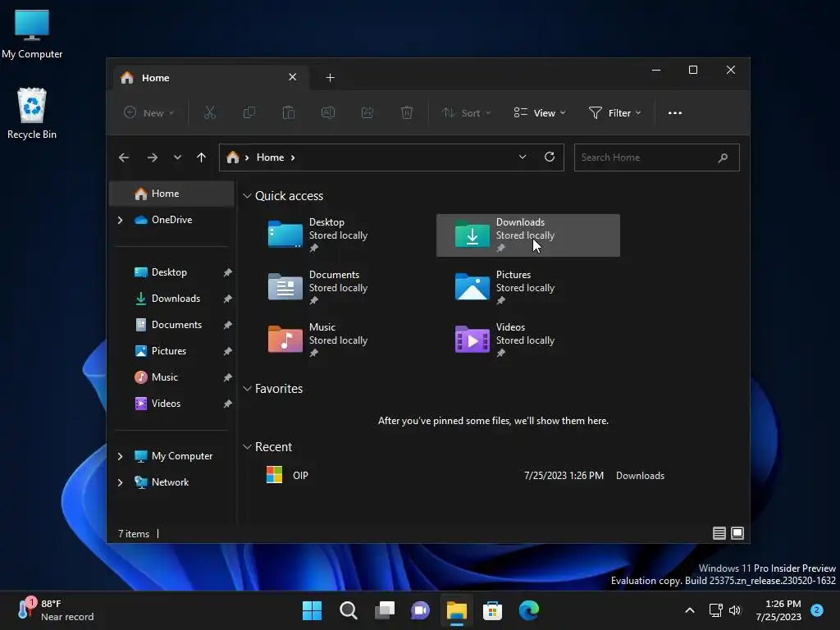Open Documents folder tile in Quick access
Screen dimensions: 840x630
tap(340, 288)
